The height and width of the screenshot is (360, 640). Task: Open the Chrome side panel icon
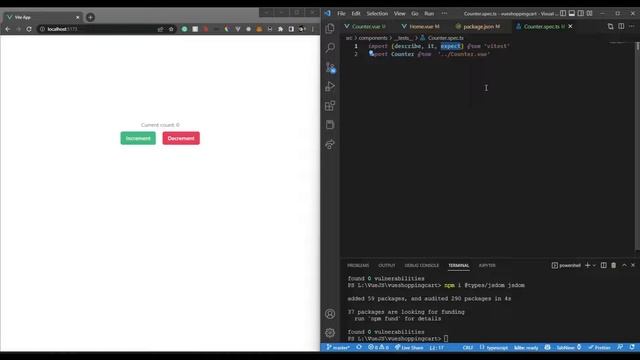291,29
